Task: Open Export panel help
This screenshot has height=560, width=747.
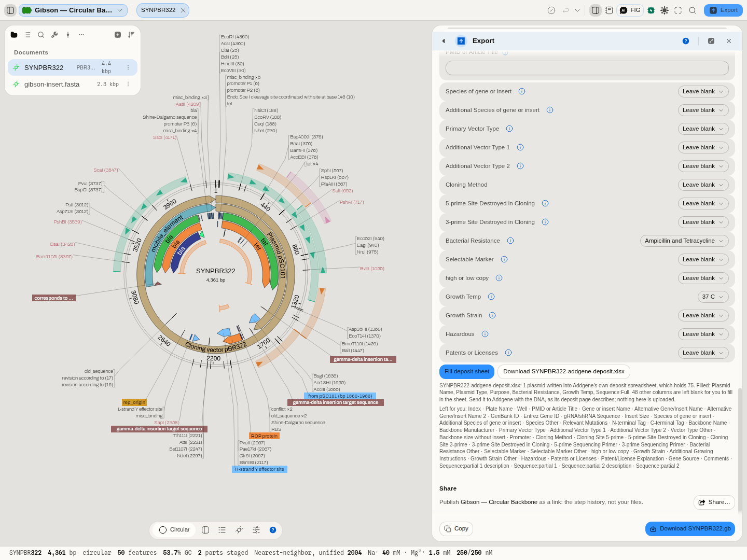Action: 686,41
